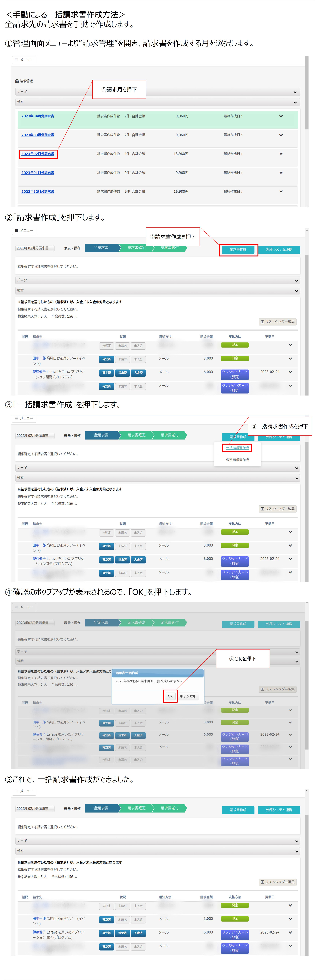This screenshot has width=315, height=980.
Task: Click 16,980円 total in the 2022年12月 row
Action: (x=181, y=191)
